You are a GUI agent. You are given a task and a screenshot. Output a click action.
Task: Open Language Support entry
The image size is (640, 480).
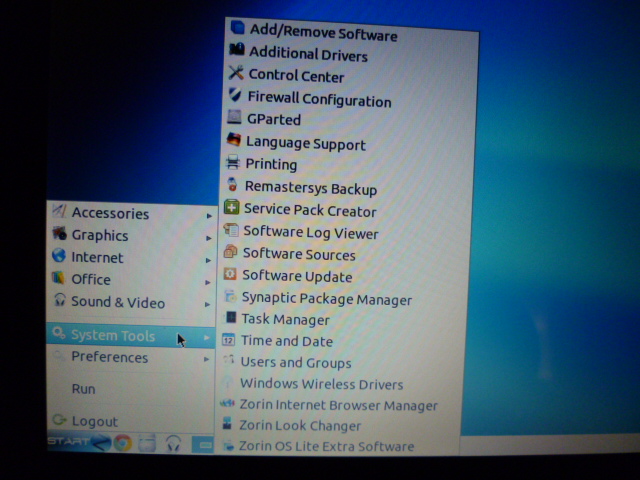click(x=349, y=142)
